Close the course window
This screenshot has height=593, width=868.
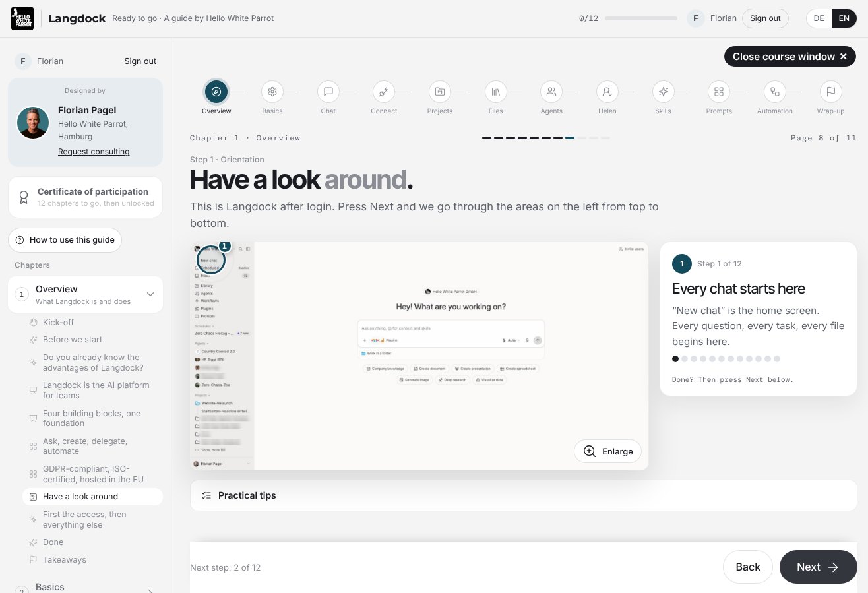[790, 57]
